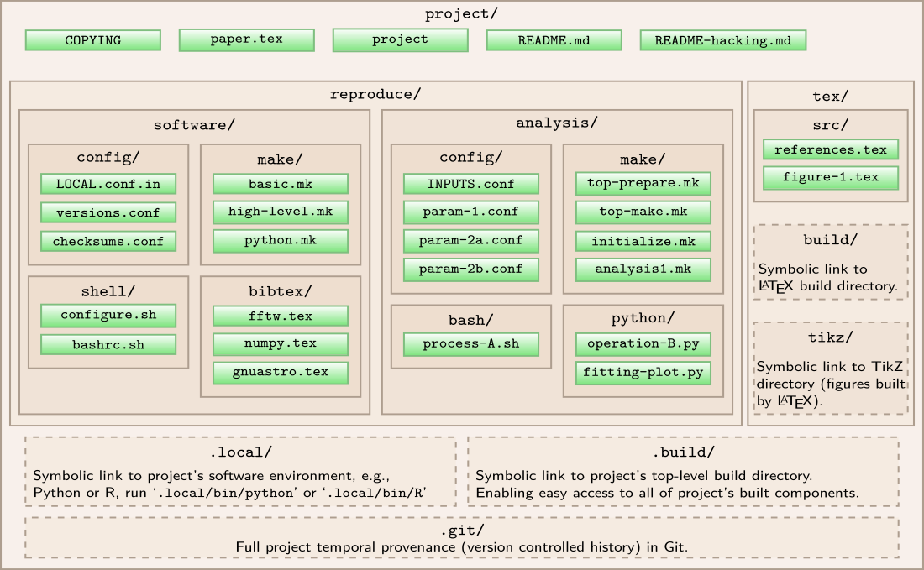Click the gnuastro.tex file box

[x=280, y=372]
